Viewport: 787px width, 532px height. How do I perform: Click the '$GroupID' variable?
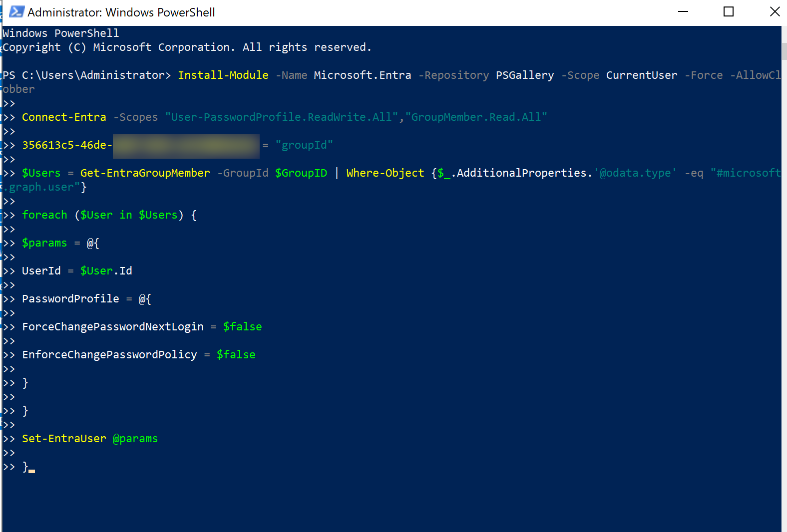301,173
